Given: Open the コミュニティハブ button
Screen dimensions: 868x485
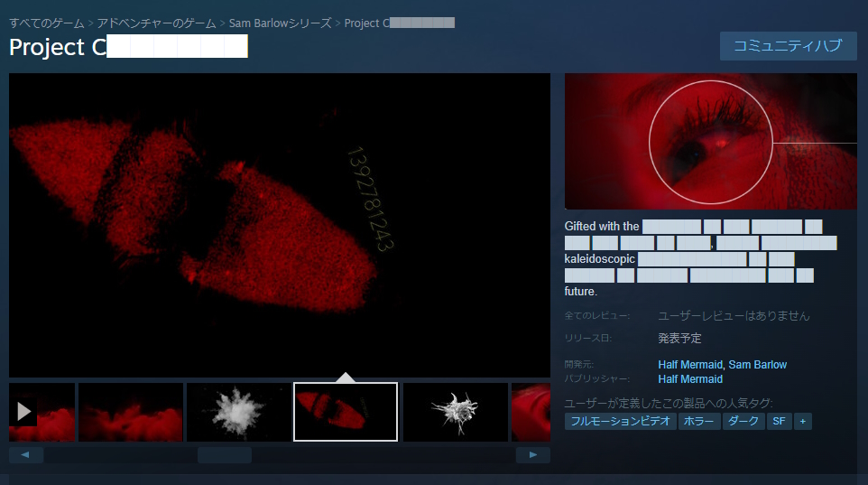Looking at the screenshot, I should 788,46.
